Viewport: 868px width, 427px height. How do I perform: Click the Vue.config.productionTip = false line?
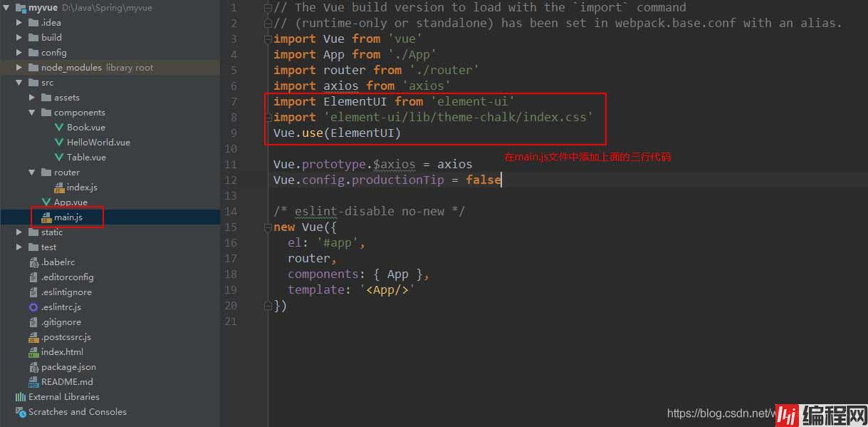pyautogui.click(x=387, y=180)
